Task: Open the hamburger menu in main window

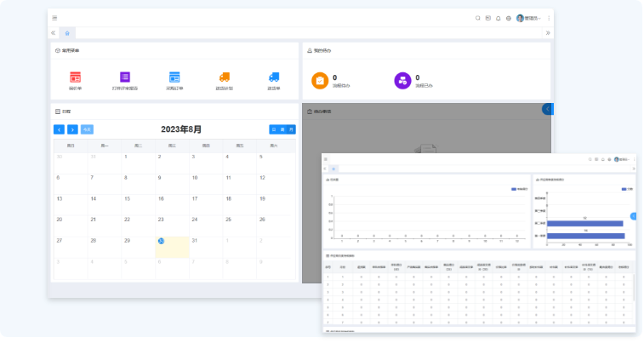Action: coord(55,18)
